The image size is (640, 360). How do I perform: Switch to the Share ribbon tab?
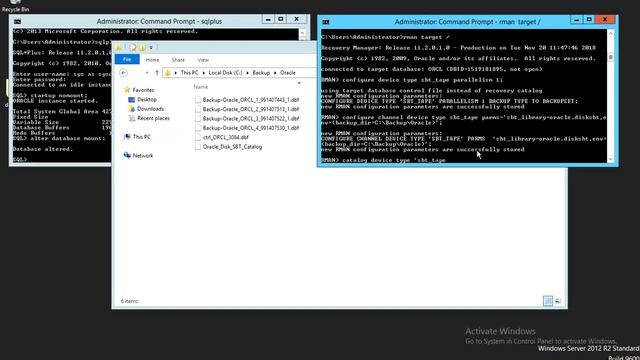pyautogui.click(x=178, y=60)
